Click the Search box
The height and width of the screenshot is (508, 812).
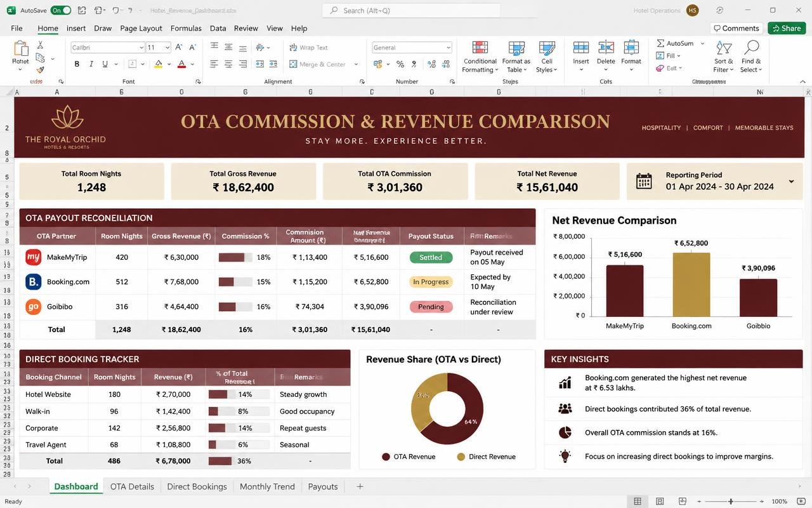coord(411,10)
